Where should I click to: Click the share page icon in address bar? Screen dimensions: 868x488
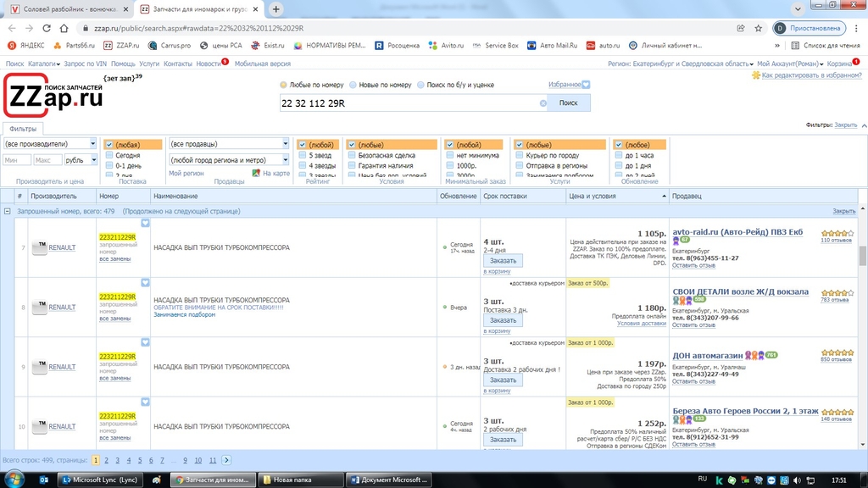click(741, 28)
